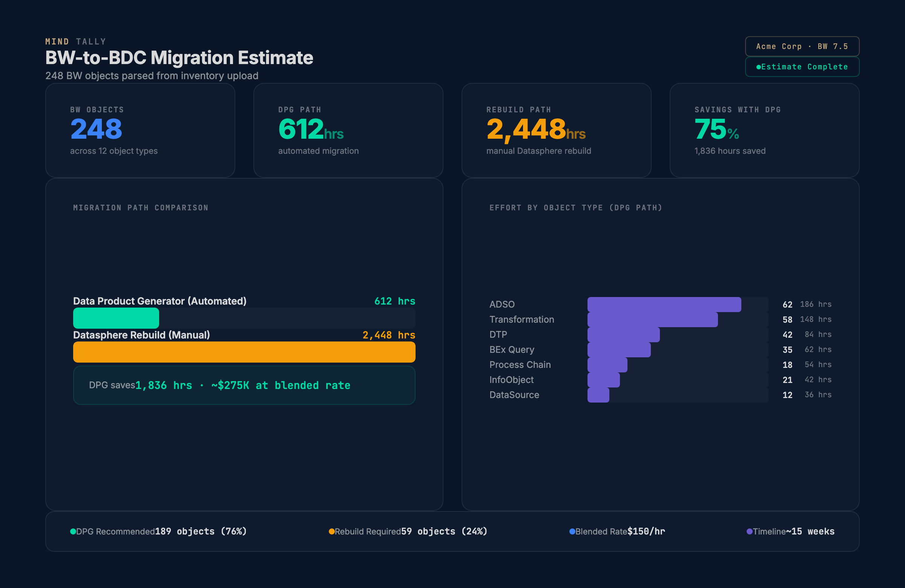This screenshot has width=905, height=588.
Task: Open the Savings With DPG 75% card
Action: pos(764,130)
